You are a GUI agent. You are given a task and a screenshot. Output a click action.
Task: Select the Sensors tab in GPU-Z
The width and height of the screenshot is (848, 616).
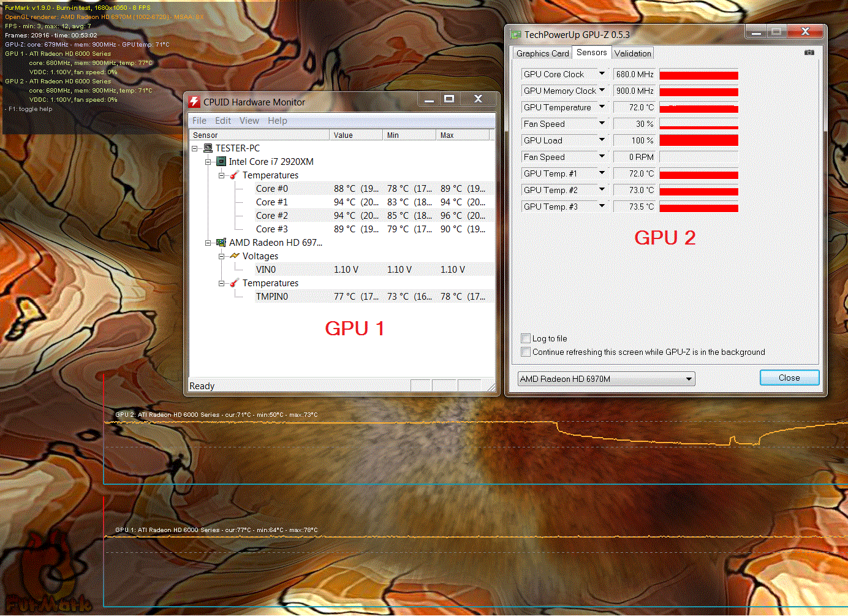pyautogui.click(x=592, y=53)
